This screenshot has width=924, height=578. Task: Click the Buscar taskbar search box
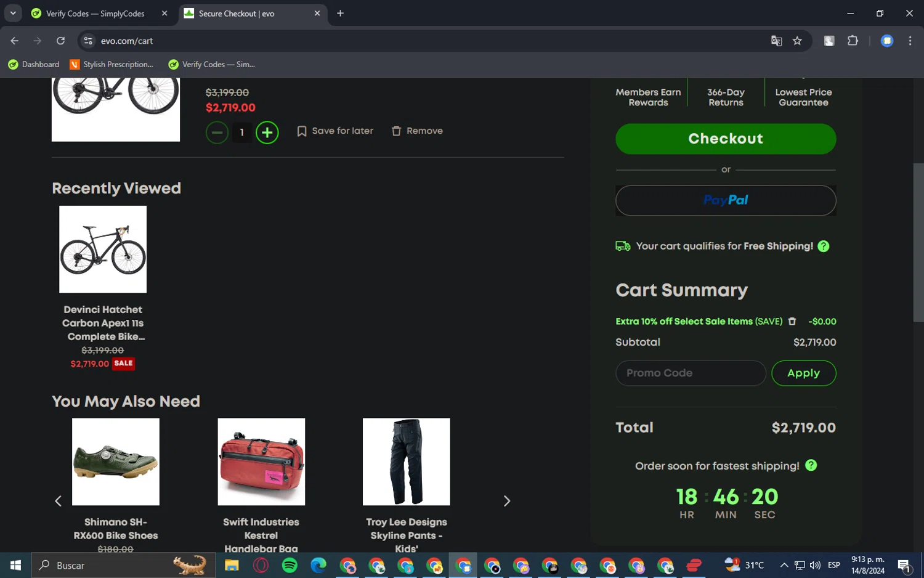(x=123, y=565)
